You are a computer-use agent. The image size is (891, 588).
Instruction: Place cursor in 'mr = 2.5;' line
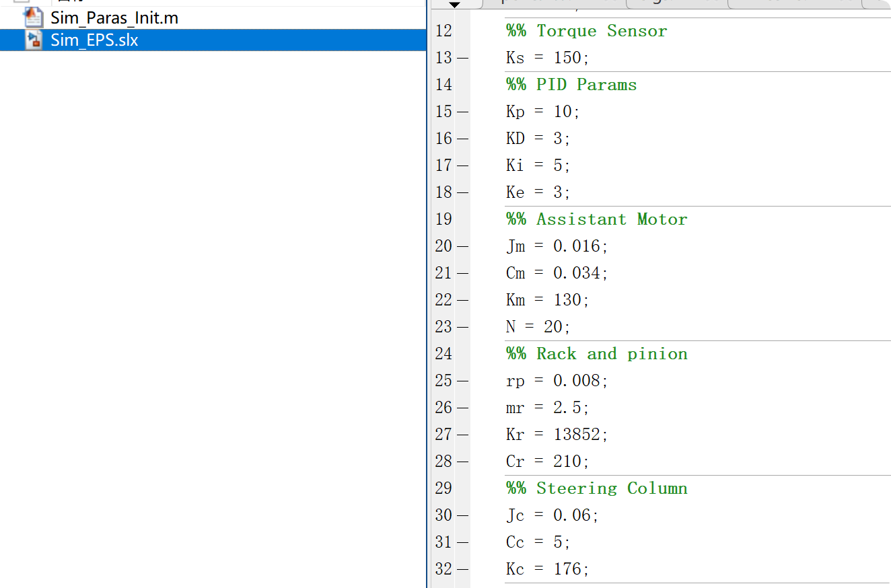tap(548, 408)
